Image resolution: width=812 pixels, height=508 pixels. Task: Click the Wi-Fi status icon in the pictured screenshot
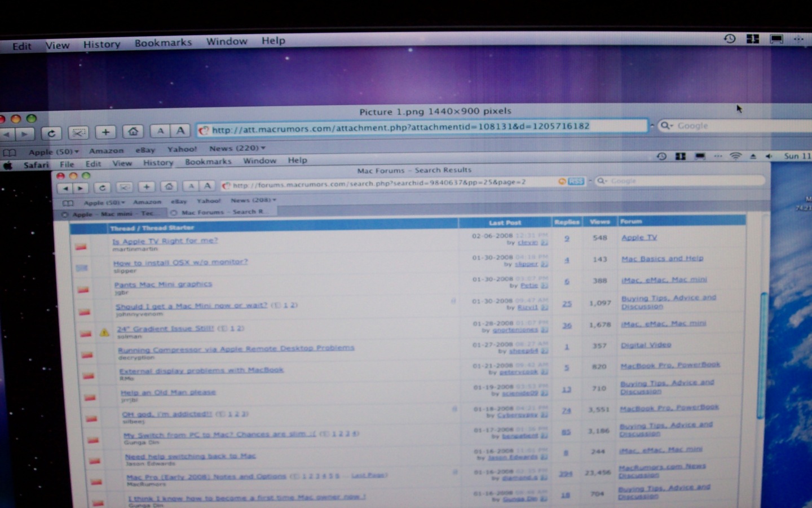point(735,156)
